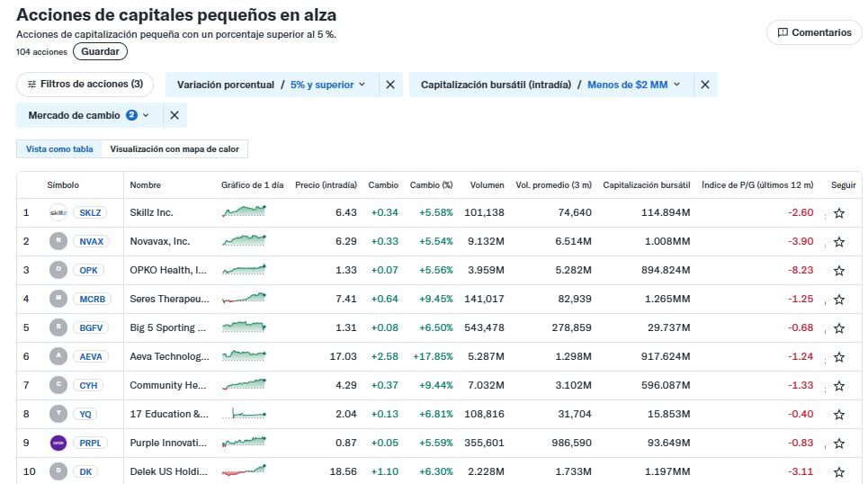Toggle the follow star for Novavax
The width and height of the screenshot is (868, 484).
tap(839, 242)
